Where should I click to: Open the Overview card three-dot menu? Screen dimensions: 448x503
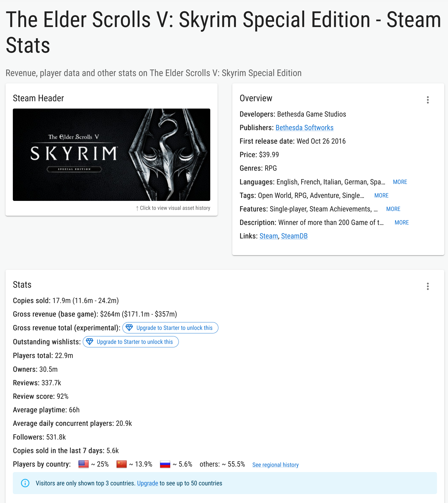[x=428, y=100]
